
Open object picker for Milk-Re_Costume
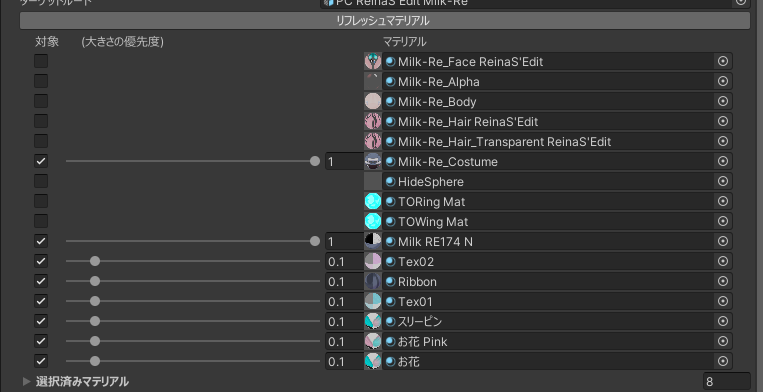(x=723, y=161)
